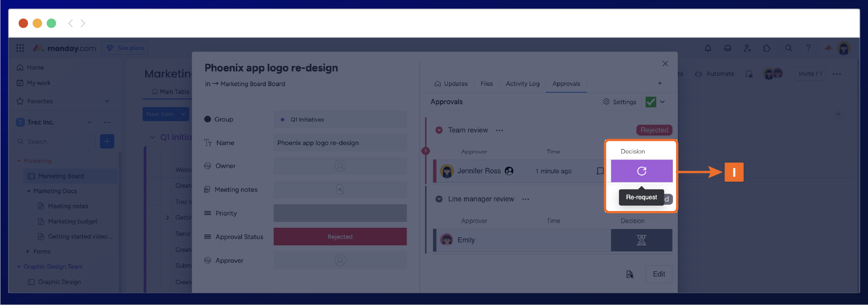The height and width of the screenshot is (305, 868).
Task: Expand the Forms folder in sidebar
Action: (x=28, y=252)
